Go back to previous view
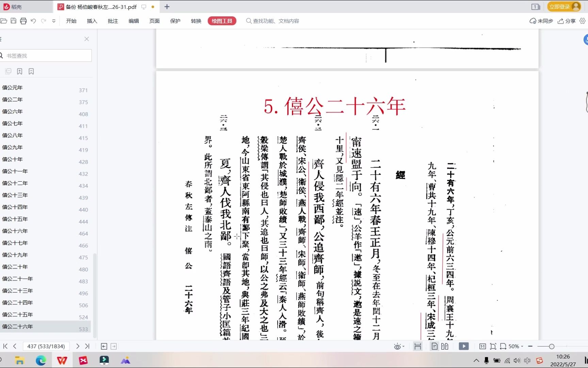The height and width of the screenshot is (368, 588). (x=104, y=346)
